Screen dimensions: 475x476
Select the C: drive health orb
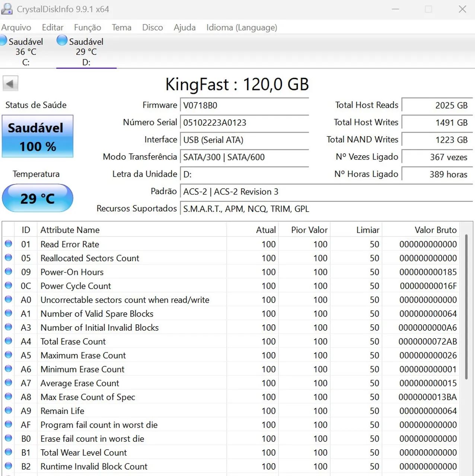click(3, 40)
